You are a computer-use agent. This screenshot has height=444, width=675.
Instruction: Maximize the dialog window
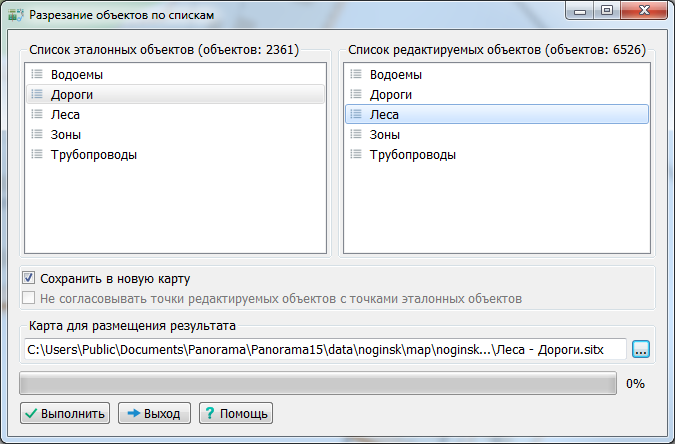(x=607, y=12)
